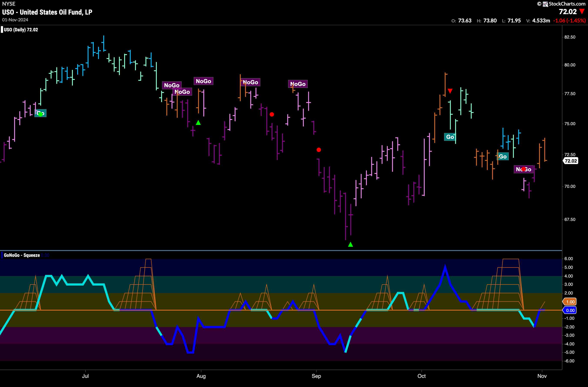Click the last price 72.02 in header
Viewport: 588px width, 387px height.
coord(568,12)
